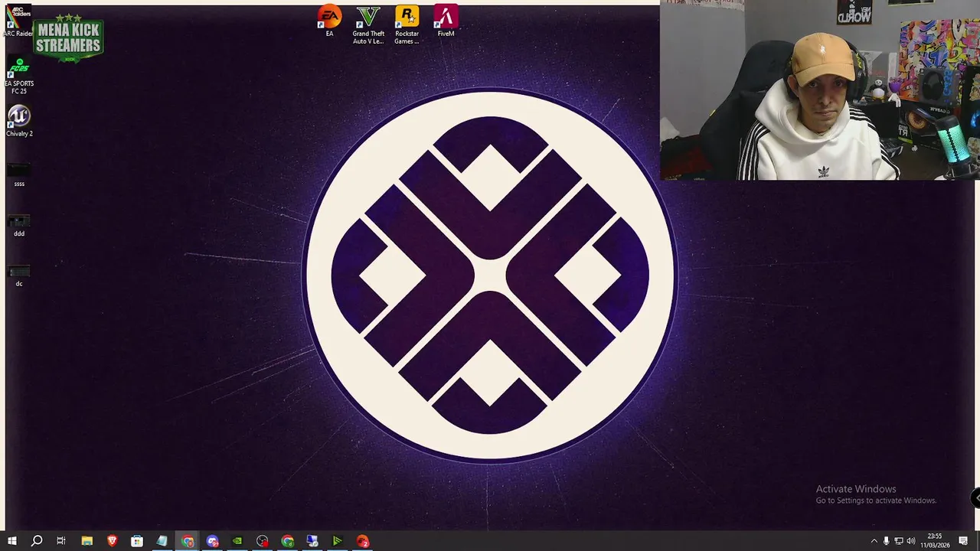Image resolution: width=980 pixels, height=551 pixels.
Task: Click the microphone tray icon
Action: click(887, 541)
